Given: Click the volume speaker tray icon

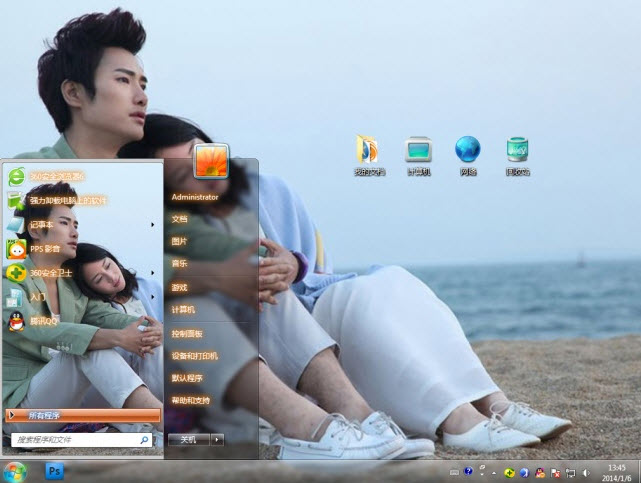Looking at the screenshot, I should pyautogui.click(x=586, y=473).
